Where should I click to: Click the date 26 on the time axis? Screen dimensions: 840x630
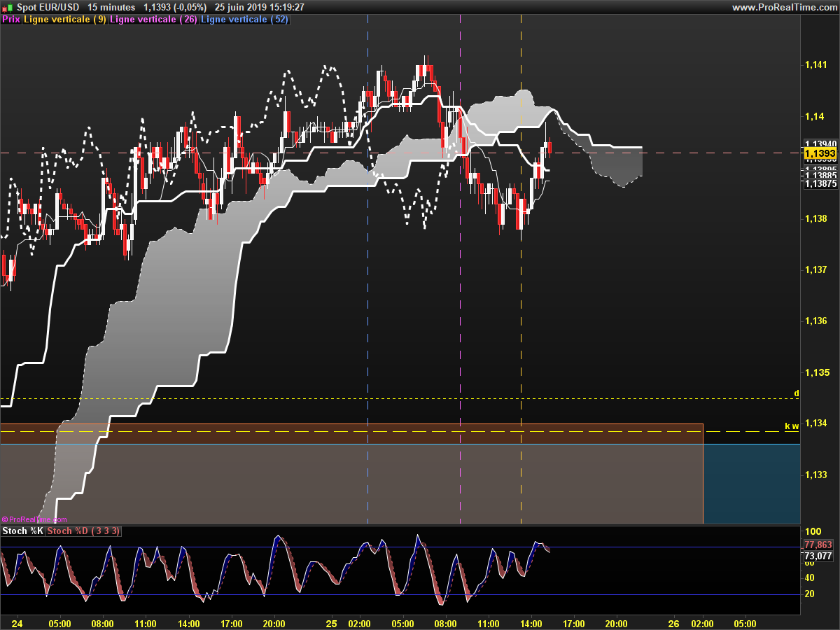click(673, 623)
